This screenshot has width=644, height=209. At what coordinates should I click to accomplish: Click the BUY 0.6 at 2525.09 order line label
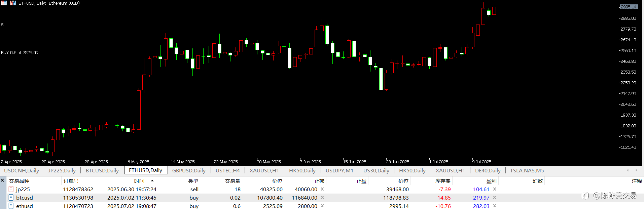coord(20,52)
